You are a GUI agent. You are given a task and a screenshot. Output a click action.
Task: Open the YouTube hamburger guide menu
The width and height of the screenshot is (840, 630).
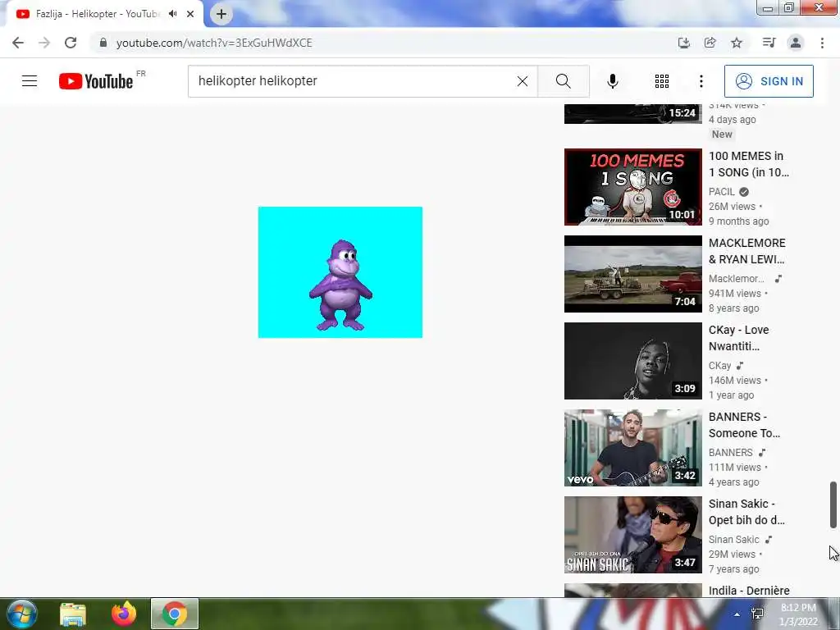(x=30, y=81)
